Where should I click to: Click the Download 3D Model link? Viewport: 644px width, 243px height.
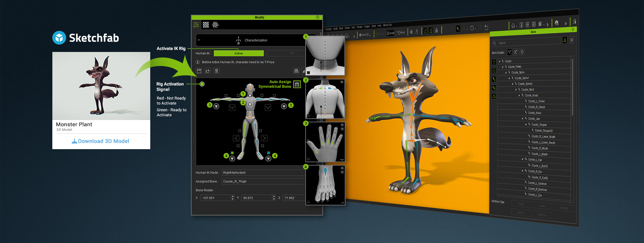pyautogui.click(x=101, y=141)
